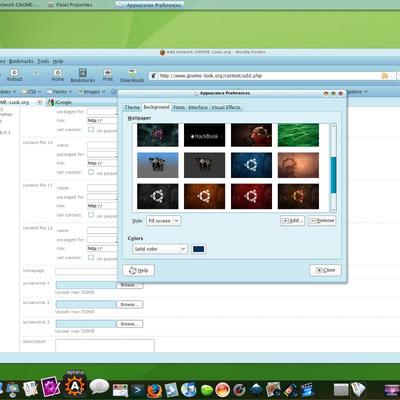This screenshot has width=400, height=400.
Task: Select the green grass wallpaper thumbnail
Action: 298,135
